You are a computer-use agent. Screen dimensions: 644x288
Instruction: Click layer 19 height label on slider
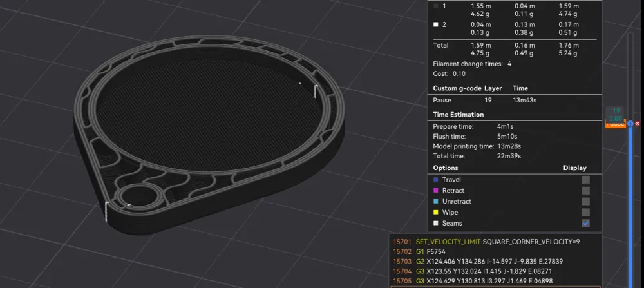click(616, 115)
